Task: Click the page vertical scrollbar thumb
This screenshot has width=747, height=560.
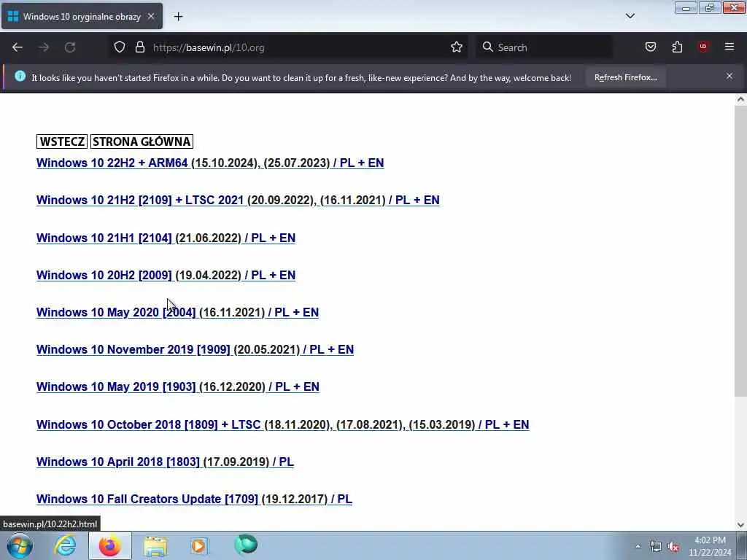Action: (740, 251)
